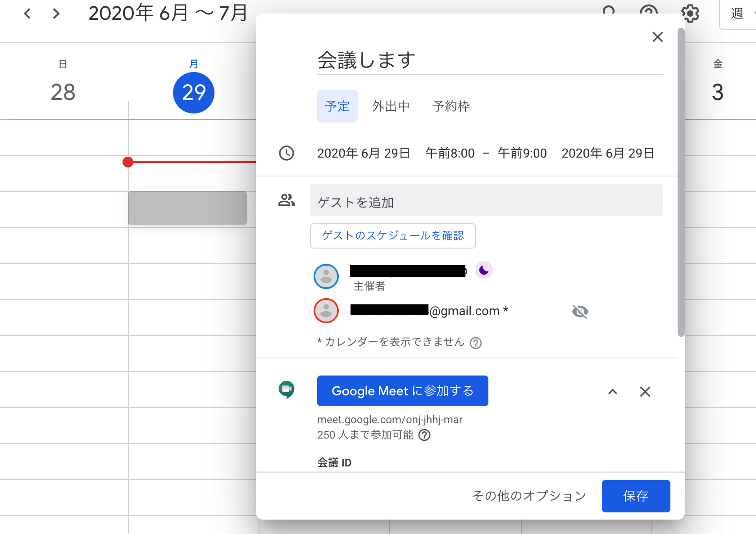Open the 週 view dropdown

pyautogui.click(x=739, y=13)
